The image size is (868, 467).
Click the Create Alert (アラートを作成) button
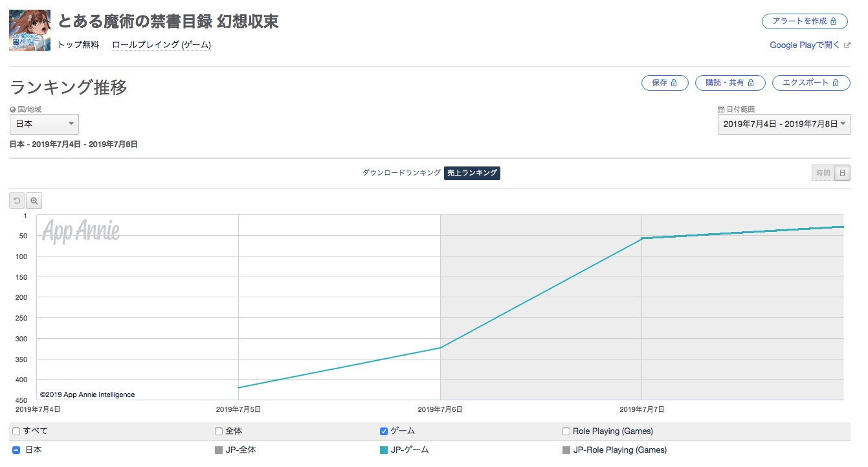click(x=805, y=21)
